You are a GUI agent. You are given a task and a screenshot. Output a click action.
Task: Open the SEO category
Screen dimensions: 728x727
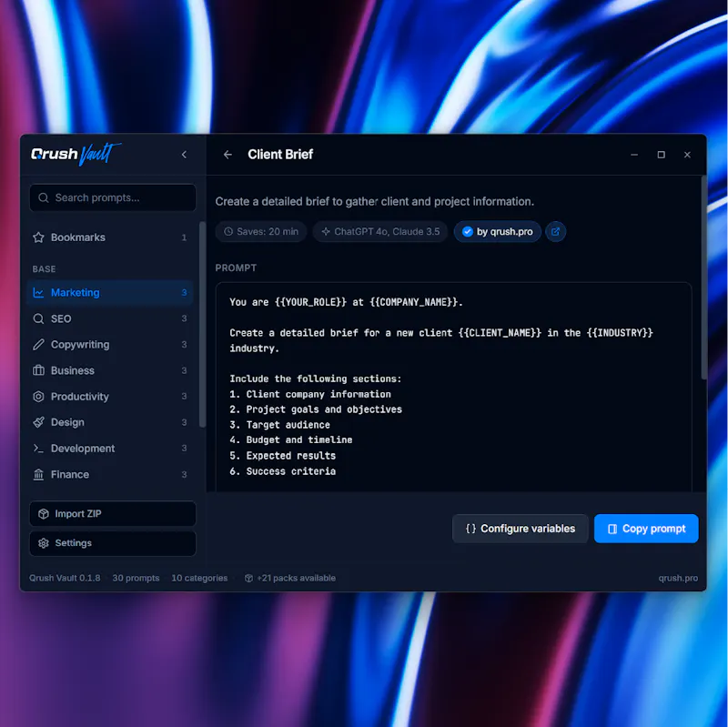click(110, 318)
